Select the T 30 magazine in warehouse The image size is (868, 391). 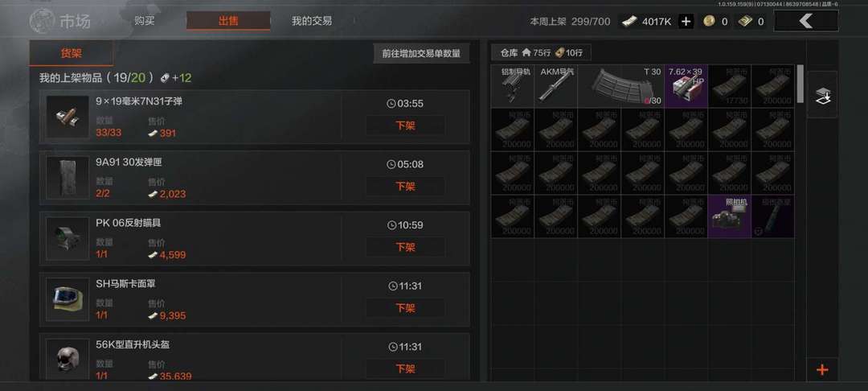[620, 86]
